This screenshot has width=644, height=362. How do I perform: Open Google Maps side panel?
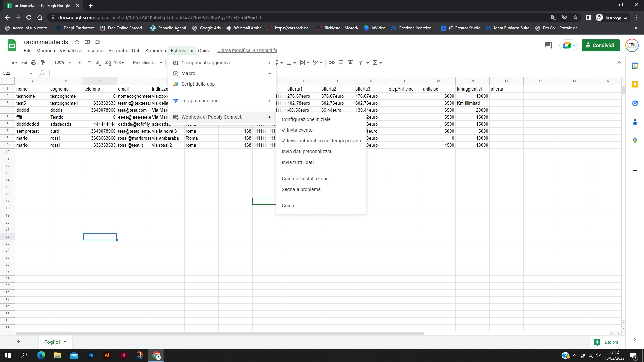[x=635, y=141]
